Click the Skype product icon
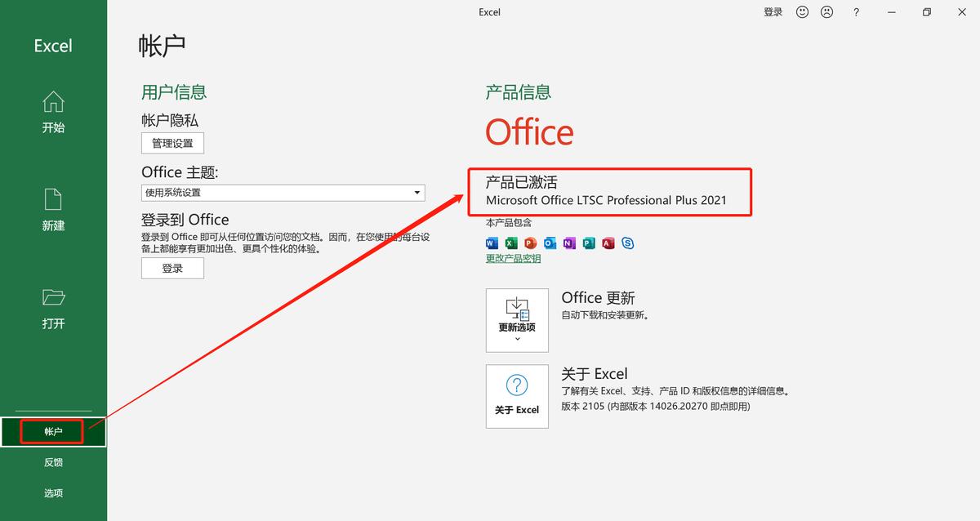Screen dimensions: 980x521 [627, 243]
